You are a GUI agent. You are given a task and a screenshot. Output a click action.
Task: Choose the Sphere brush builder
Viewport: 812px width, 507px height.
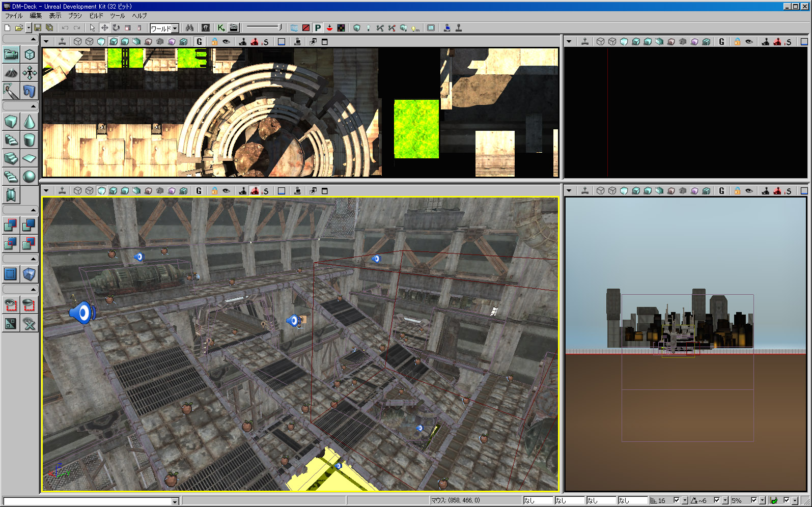click(30, 177)
